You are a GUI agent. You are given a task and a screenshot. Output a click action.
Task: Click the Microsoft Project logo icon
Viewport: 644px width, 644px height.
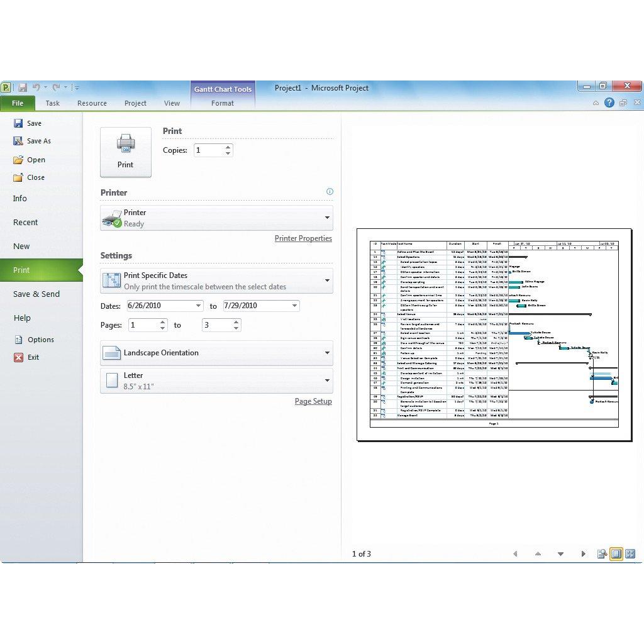pos(6,87)
